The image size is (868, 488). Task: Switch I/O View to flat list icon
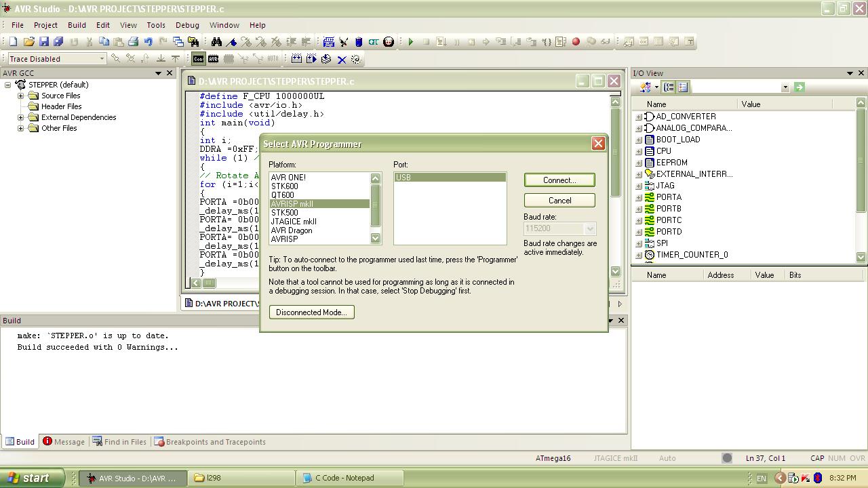(683, 87)
